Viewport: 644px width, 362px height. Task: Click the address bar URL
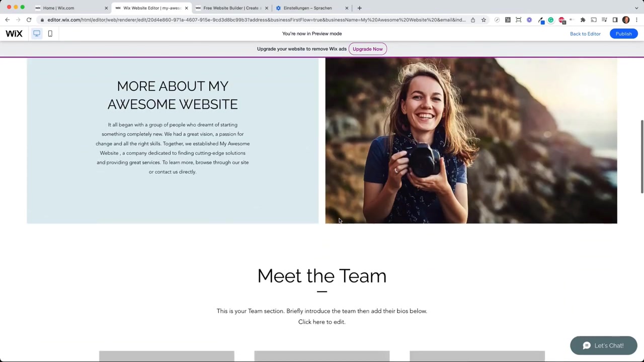[x=257, y=20]
